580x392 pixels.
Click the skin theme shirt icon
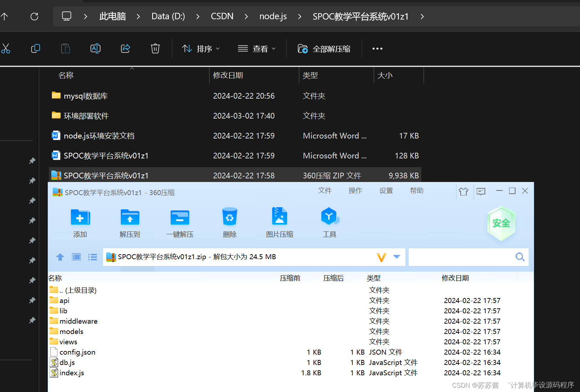point(464,191)
